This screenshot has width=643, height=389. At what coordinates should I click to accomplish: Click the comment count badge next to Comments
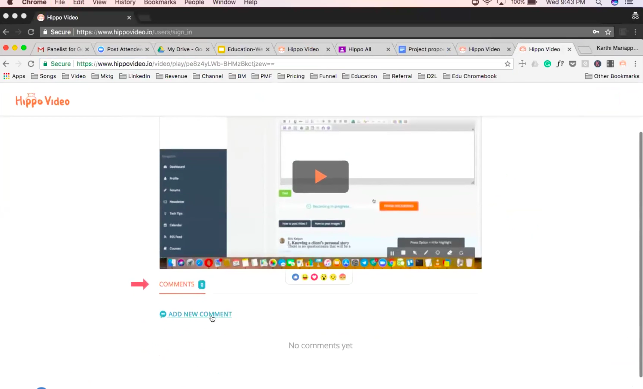201,284
